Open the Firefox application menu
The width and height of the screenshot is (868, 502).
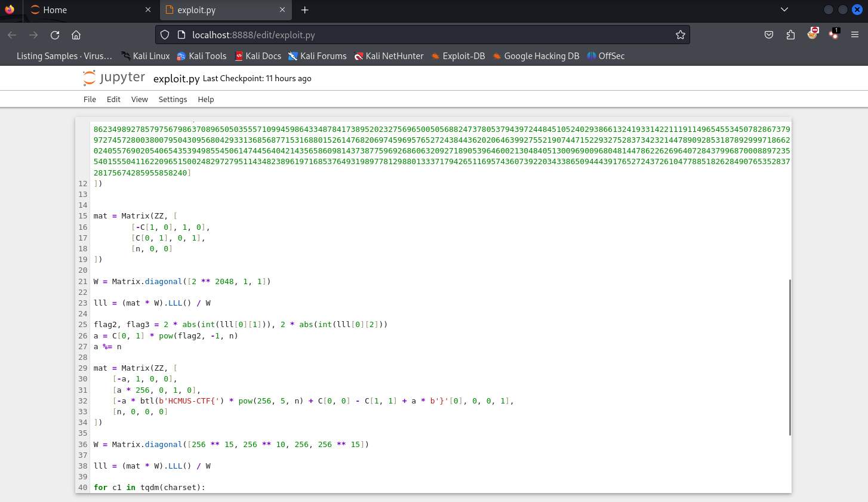click(855, 35)
